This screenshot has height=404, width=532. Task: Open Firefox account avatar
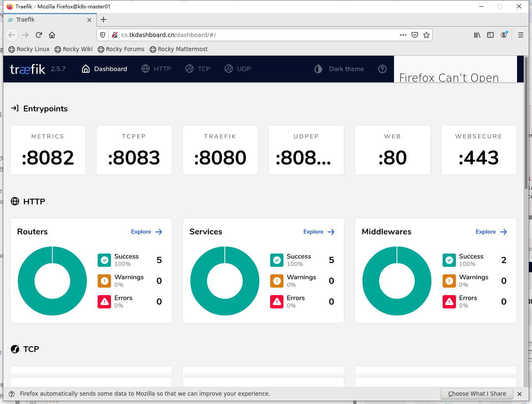pyautogui.click(x=504, y=35)
